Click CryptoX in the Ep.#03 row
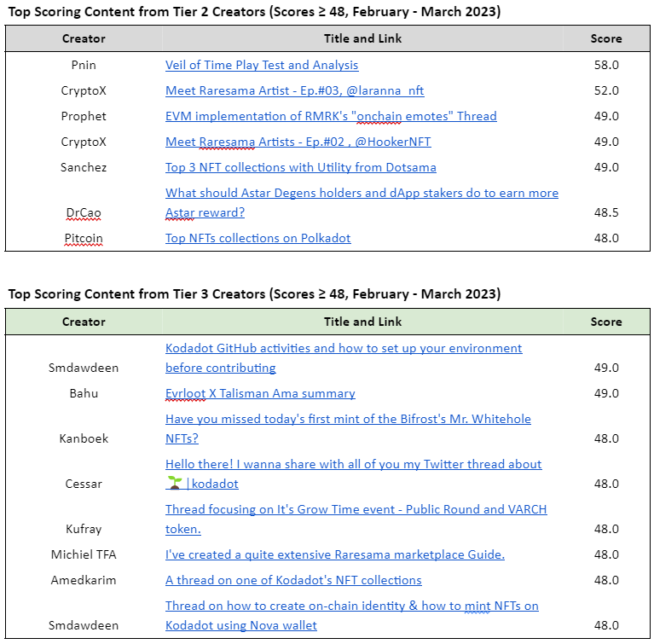 tap(84, 90)
